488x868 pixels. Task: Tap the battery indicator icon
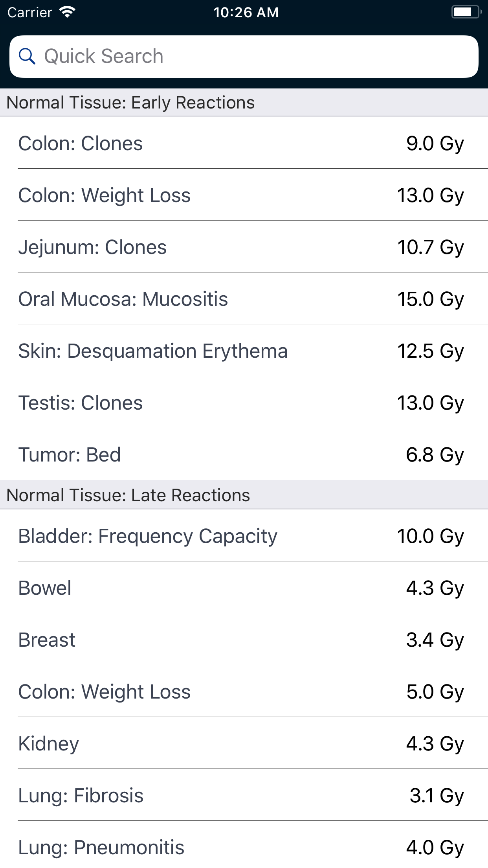click(466, 12)
